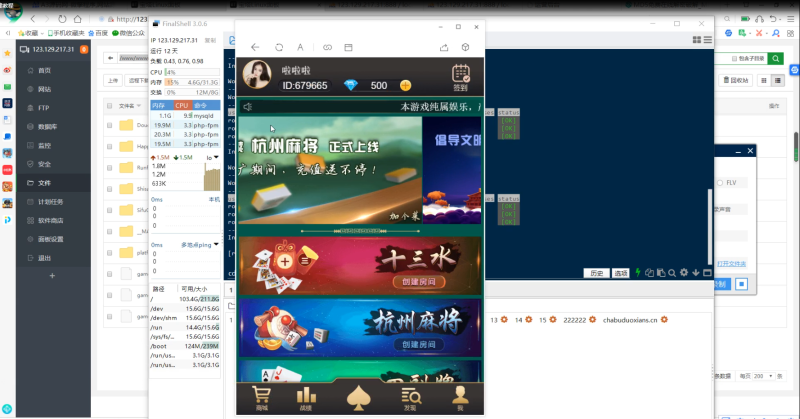Viewport: 800px width, 419px height.
Task: Switch file manager to grid view
Action: (764, 80)
